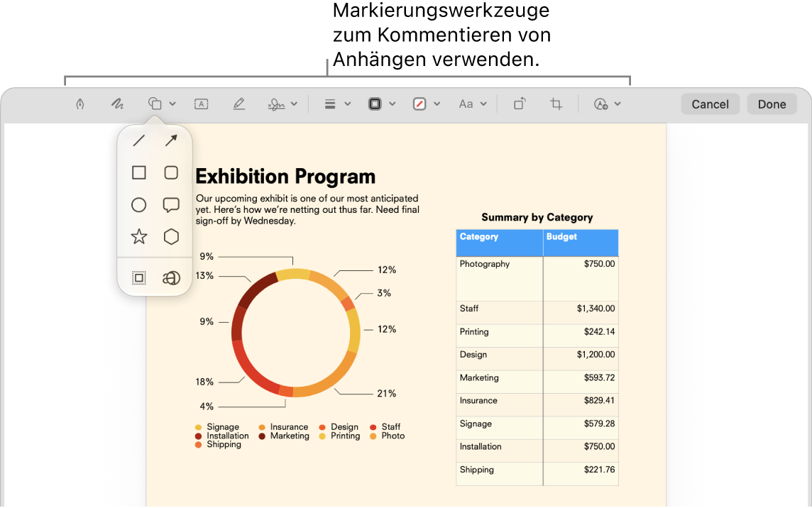812x508 pixels.
Task: Activate the Crop tool
Action: click(x=556, y=104)
